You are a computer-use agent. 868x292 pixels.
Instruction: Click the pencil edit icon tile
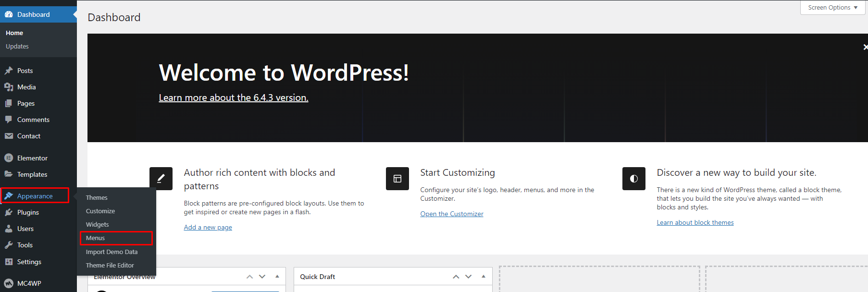pos(161,179)
